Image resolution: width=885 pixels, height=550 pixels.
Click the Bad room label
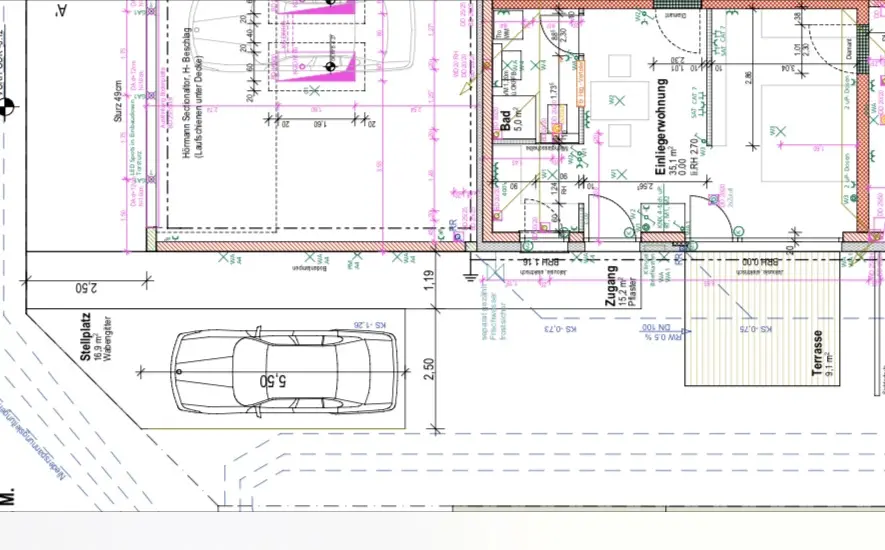pyautogui.click(x=506, y=121)
